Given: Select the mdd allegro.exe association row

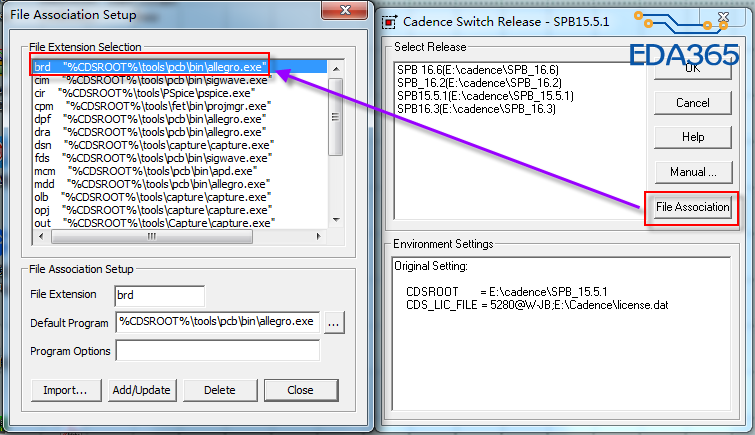Looking at the screenshot, I should click(x=180, y=184).
